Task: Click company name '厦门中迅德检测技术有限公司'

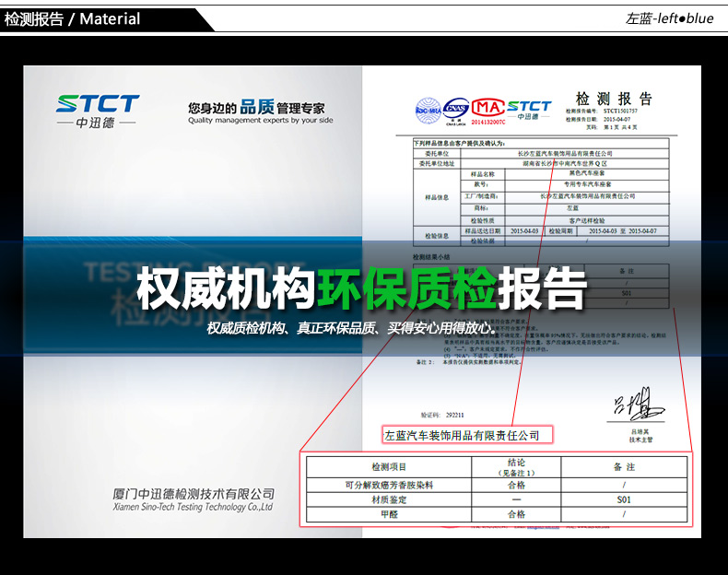Action: pos(194,494)
